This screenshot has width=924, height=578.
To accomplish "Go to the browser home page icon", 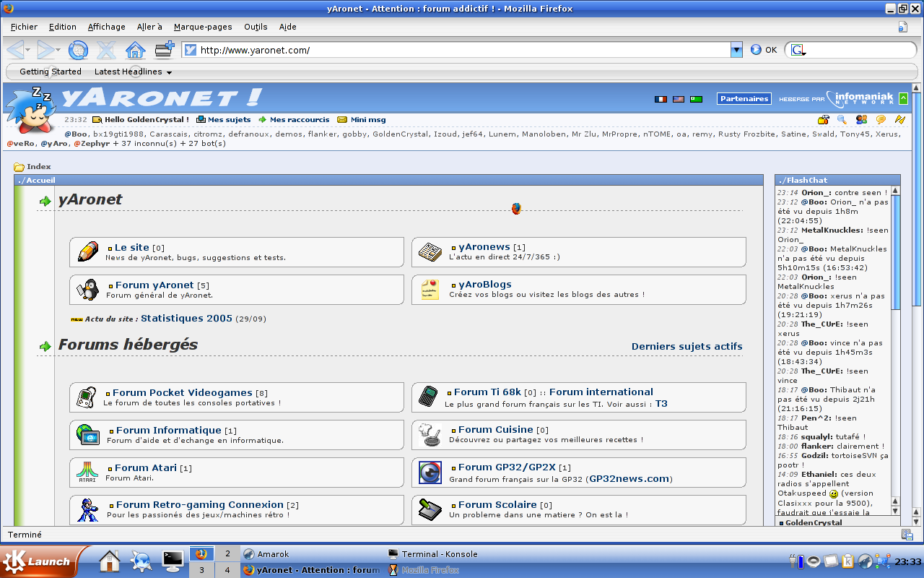I will (135, 50).
